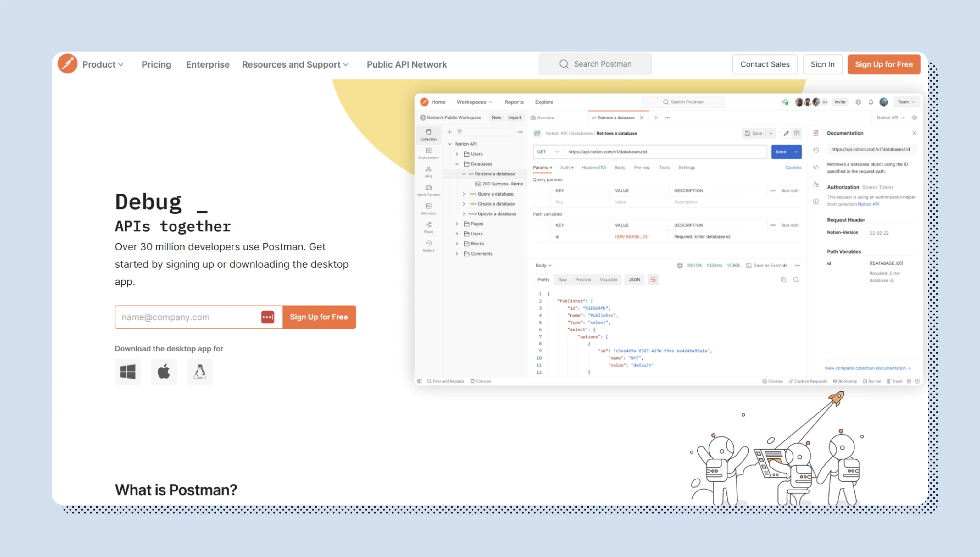Viewport: 980px width, 557px height.
Task: Click the info icon in the right rail
Action: click(816, 201)
